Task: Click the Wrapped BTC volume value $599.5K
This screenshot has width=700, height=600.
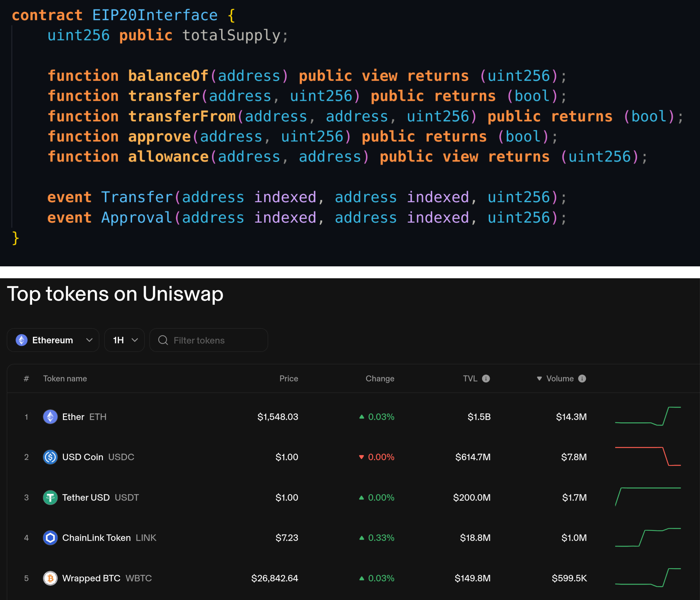Action: tap(569, 578)
